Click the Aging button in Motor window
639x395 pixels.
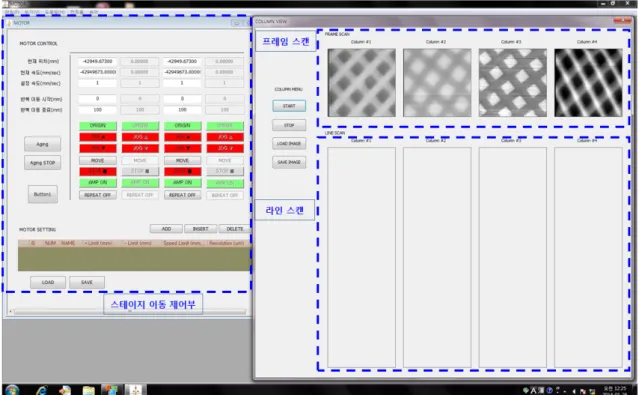42,144
